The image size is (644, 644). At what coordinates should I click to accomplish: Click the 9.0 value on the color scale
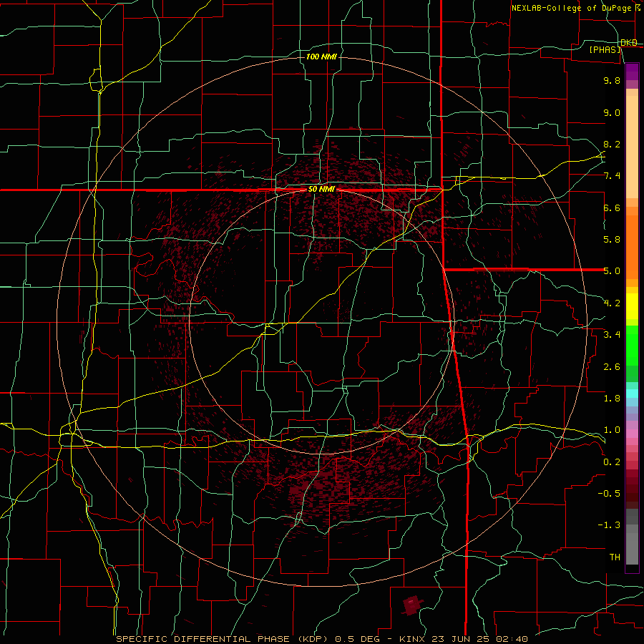coord(612,112)
